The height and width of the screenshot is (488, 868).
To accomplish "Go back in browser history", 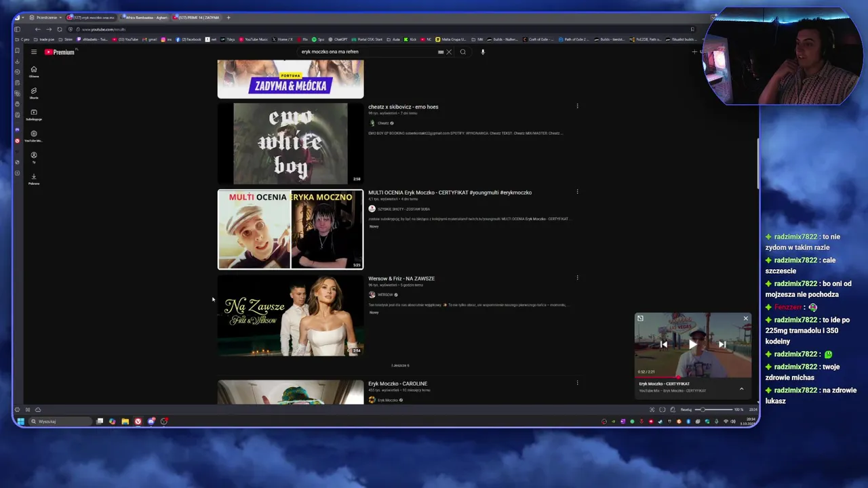I will 37,29.
